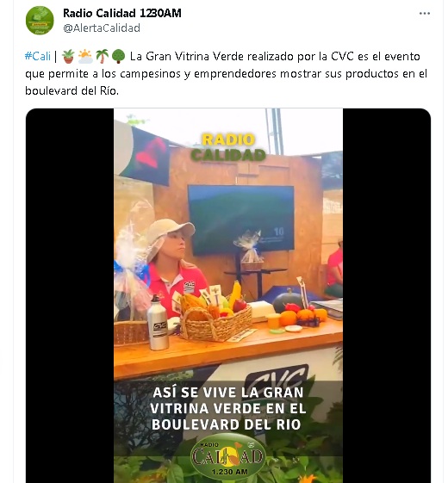Screen dimensions: 448x483
Task: Click the TV screen behind the woman
Action: tap(241, 220)
